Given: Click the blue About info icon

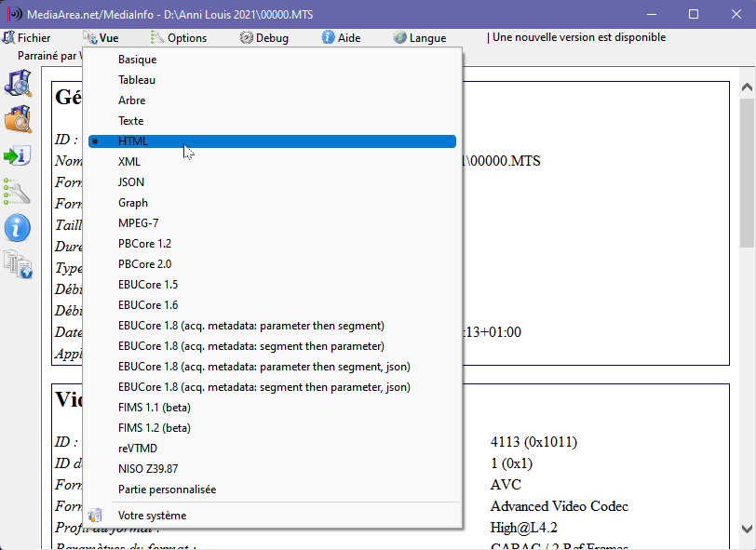Looking at the screenshot, I should [18, 227].
